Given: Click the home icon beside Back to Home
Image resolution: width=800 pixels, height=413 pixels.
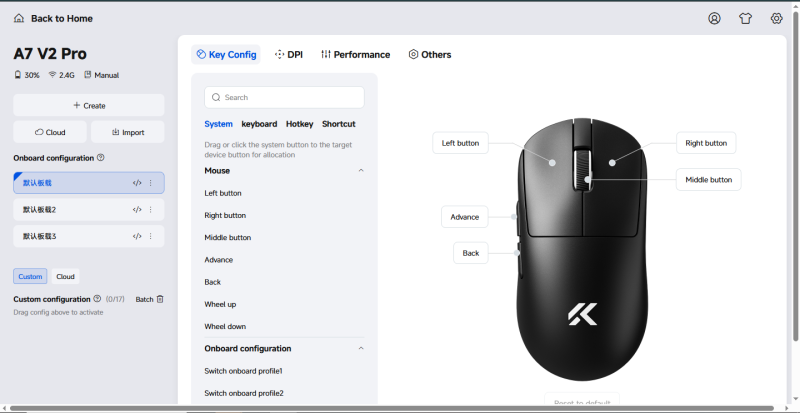Looking at the screenshot, I should 19,18.
